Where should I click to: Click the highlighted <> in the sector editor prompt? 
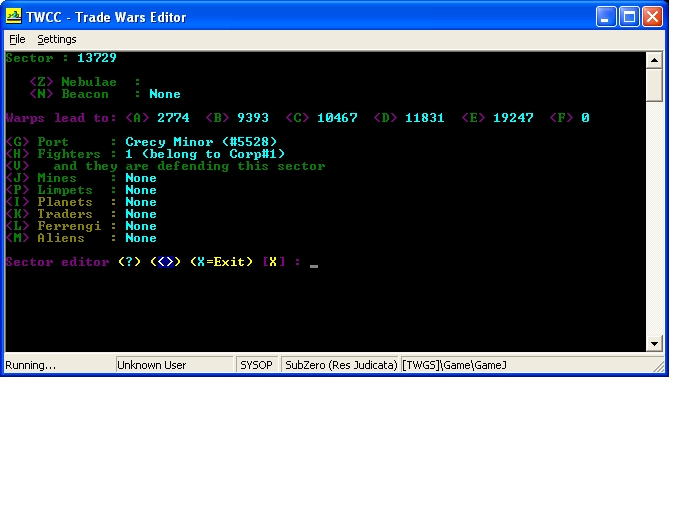coord(166,262)
